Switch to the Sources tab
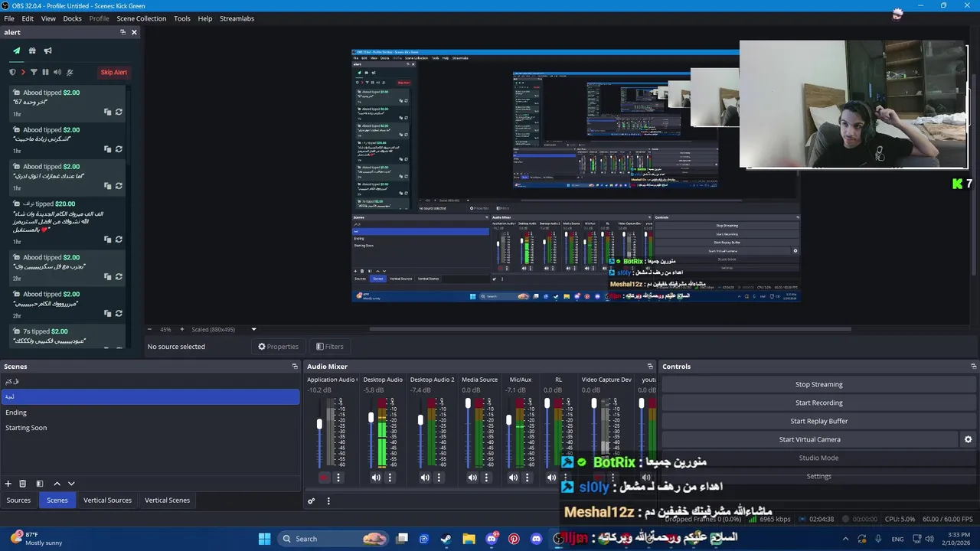 pos(18,500)
